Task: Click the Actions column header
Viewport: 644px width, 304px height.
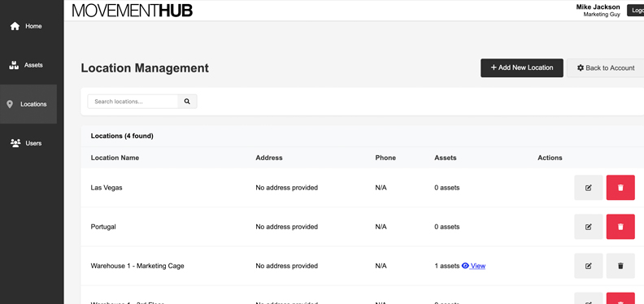Action: [550, 158]
